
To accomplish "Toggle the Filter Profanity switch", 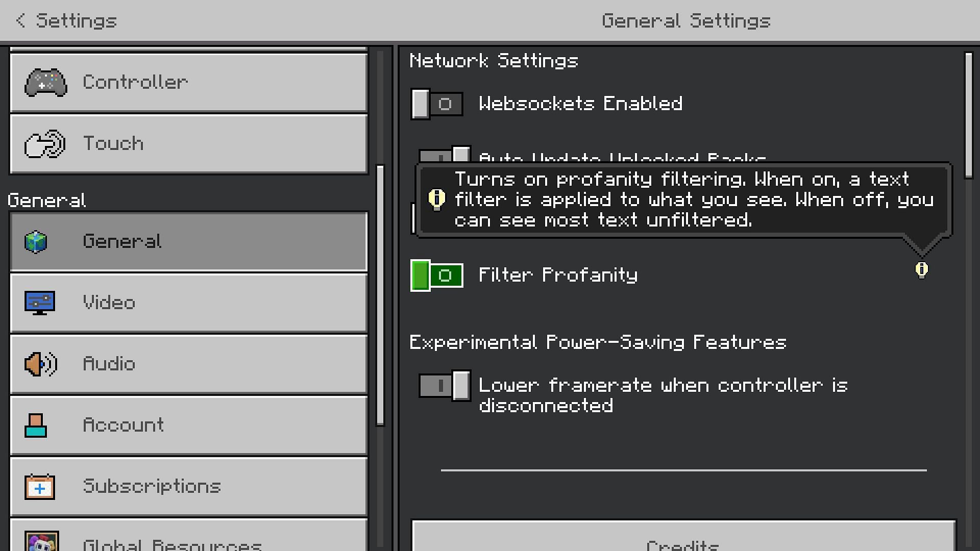I will pyautogui.click(x=436, y=274).
